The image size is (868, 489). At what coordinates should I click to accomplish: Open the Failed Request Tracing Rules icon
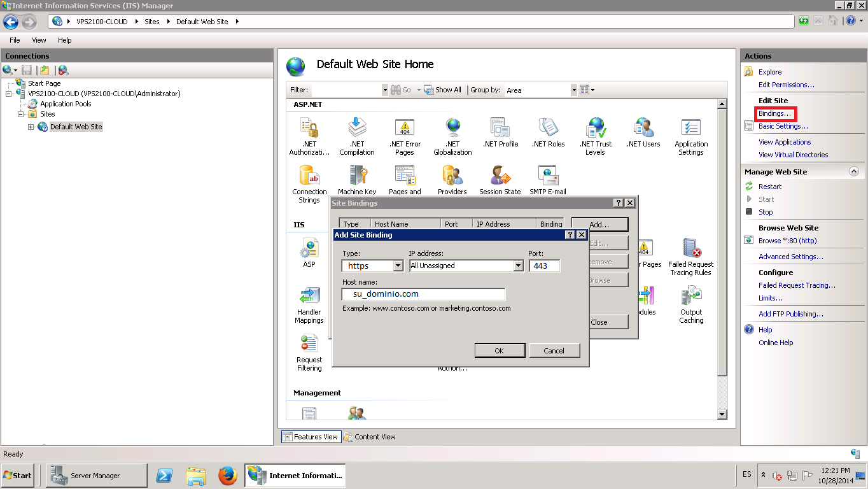tap(691, 257)
